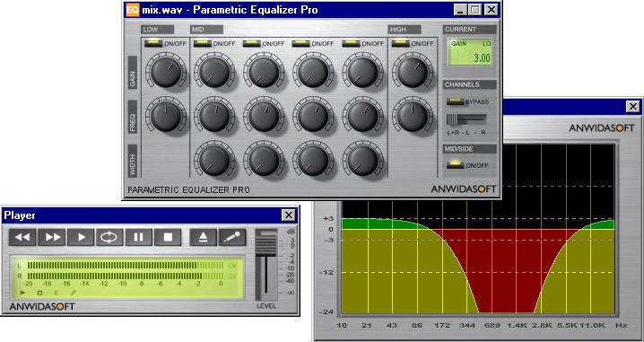Click the GAIN row label
The width and height of the screenshot is (644, 342).
click(x=133, y=72)
